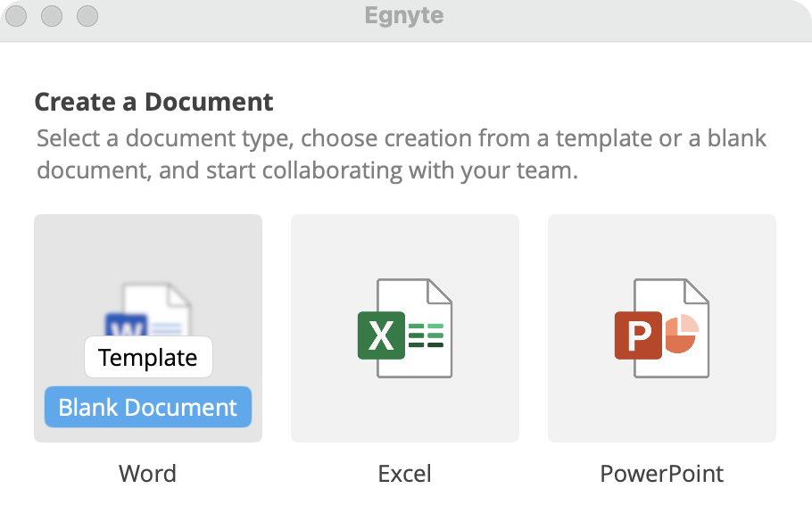This screenshot has width=812, height=530.
Task: Click the Template button on Word card
Action: [148, 357]
